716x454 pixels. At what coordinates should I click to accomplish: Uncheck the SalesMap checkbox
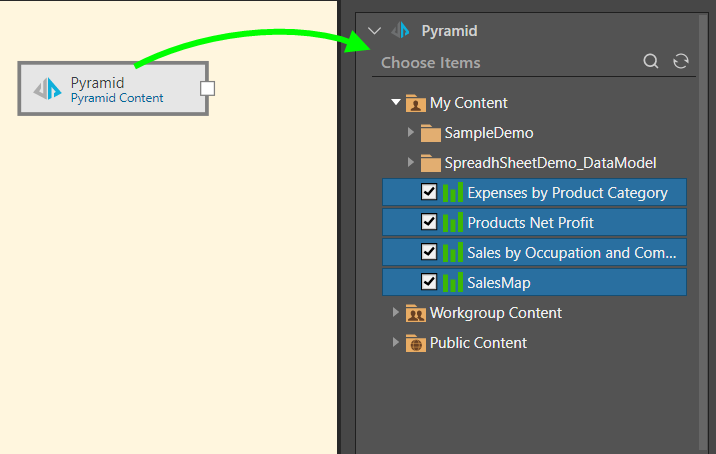click(x=429, y=283)
